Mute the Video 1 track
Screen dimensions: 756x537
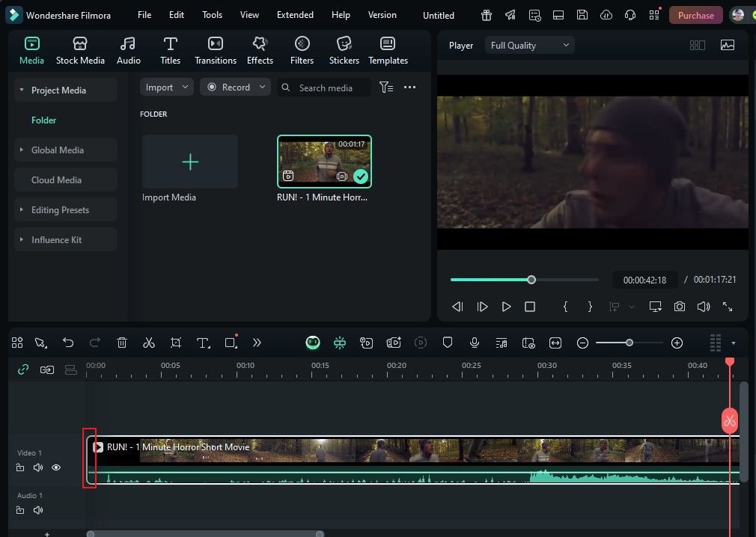(38, 467)
